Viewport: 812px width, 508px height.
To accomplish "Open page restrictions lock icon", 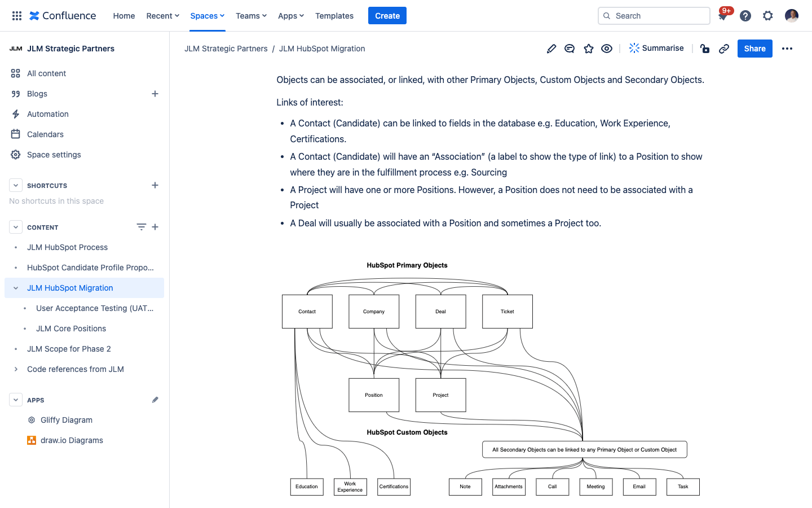I will point(705,49).
